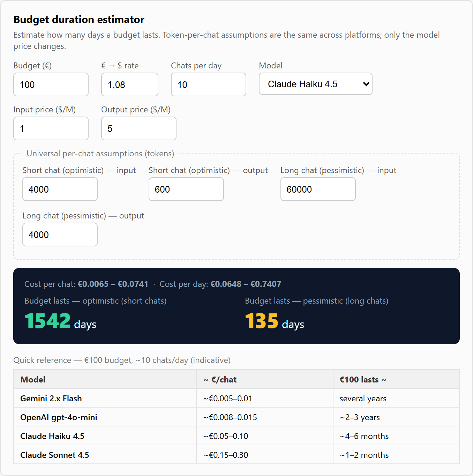
Task: Click the 'Universal per-chat assumptions (tokens)' legend
Action: pos(100,154)
